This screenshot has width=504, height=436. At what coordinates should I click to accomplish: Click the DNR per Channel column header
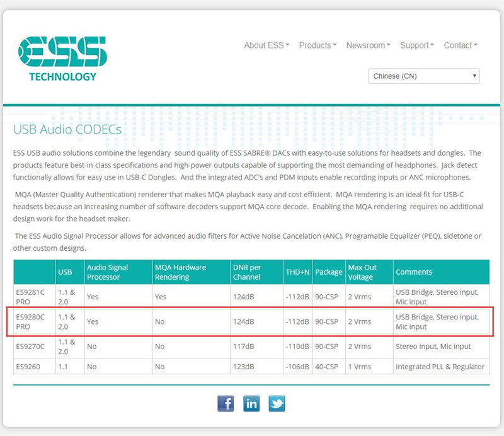(247, 272)
